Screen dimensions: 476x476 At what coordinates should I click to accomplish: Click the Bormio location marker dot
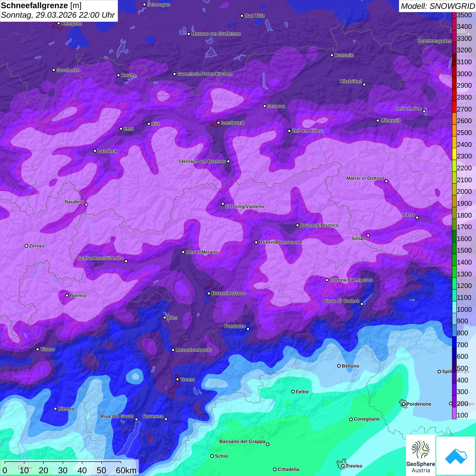67,295
